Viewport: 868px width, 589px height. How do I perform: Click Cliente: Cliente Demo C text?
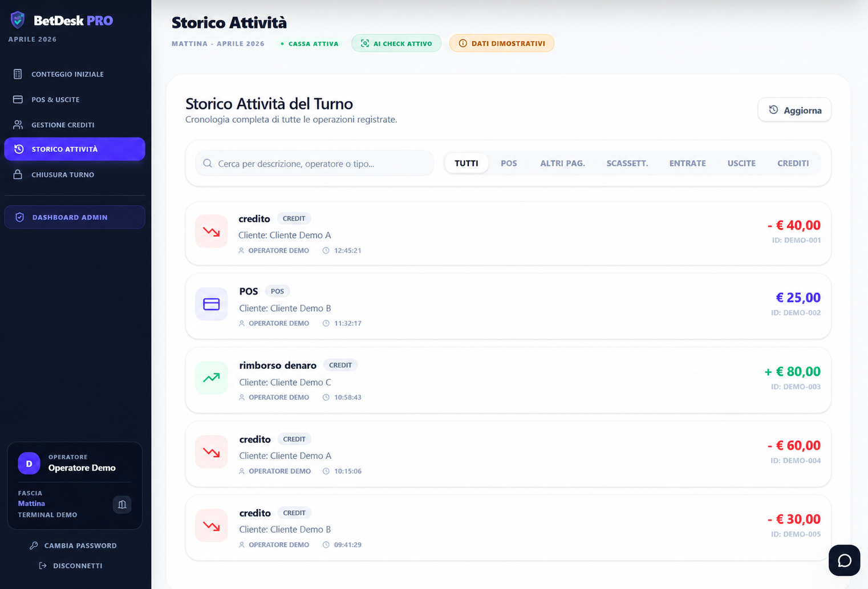click(x=285, y=382)
